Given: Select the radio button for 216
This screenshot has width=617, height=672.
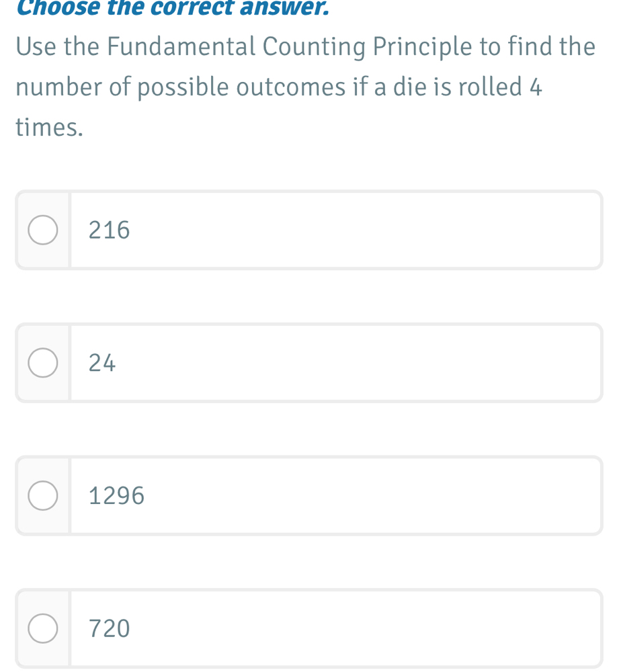Looking at the screenshot, I should [x=43, y=230].
